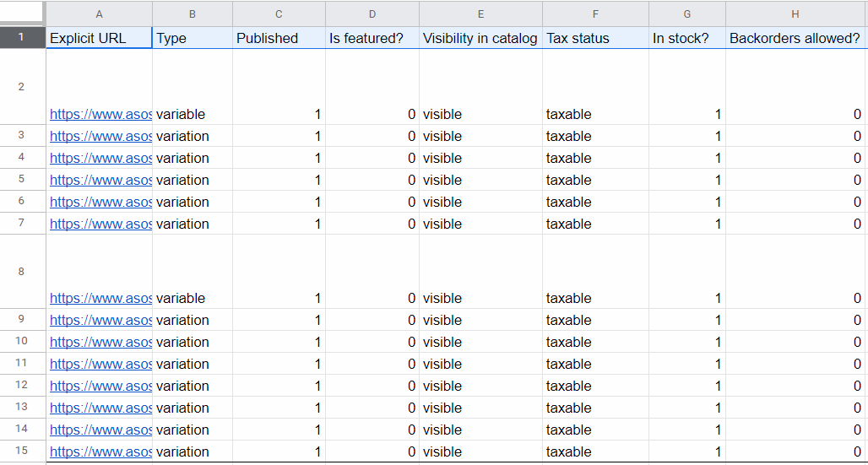Open the asos URL link in row 2
868x465 pixels.
pos(100,115)
